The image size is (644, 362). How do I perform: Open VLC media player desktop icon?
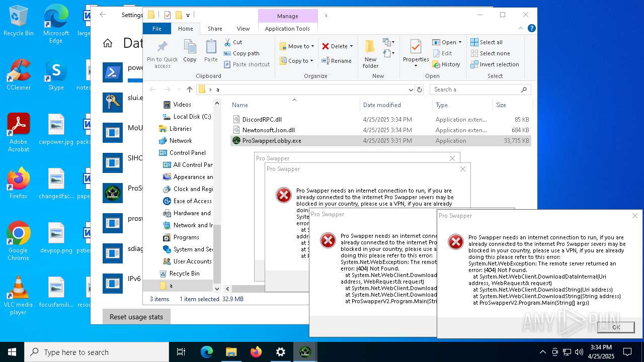(19, 296)
